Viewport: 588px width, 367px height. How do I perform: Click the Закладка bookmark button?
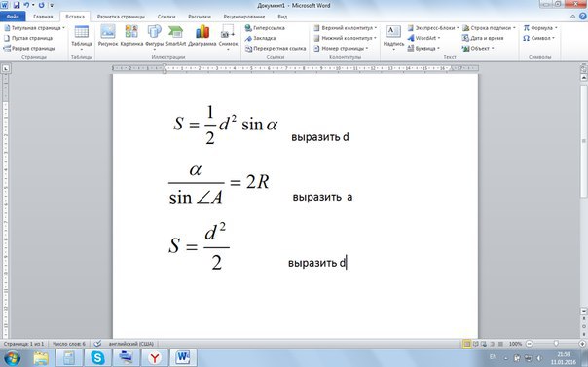pyautogui.click(x=260, y=38)
